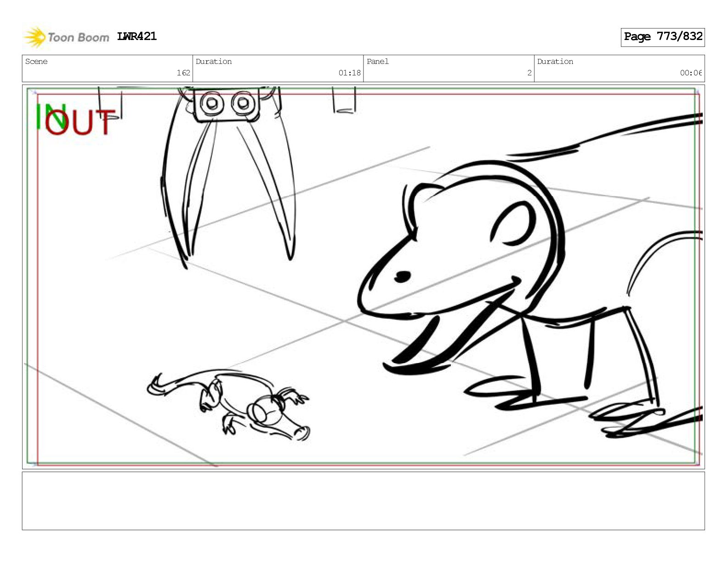The height and width of the screenshot is (563, 728).
Task: Click the red OUT marker label
Action: [79, 122]
